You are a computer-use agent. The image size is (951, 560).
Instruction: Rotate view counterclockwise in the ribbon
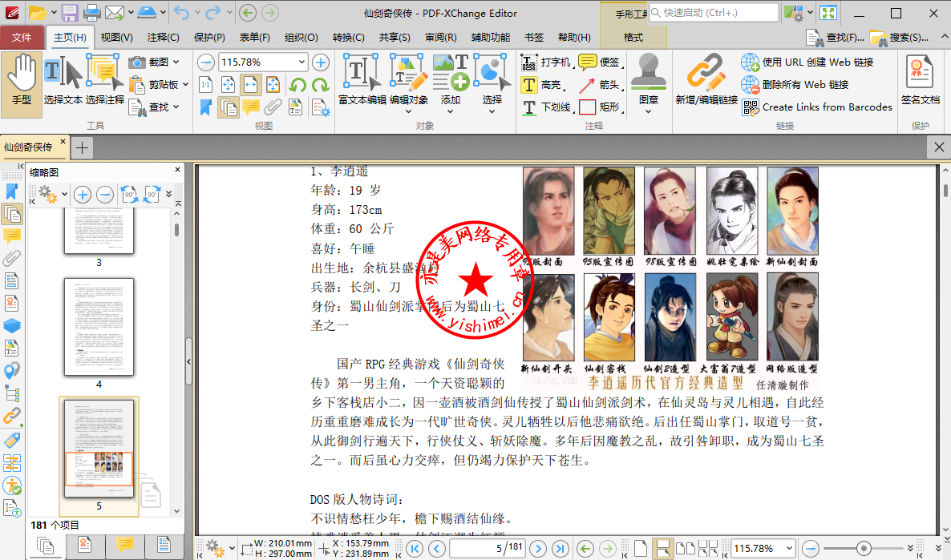tap(297, 85)
